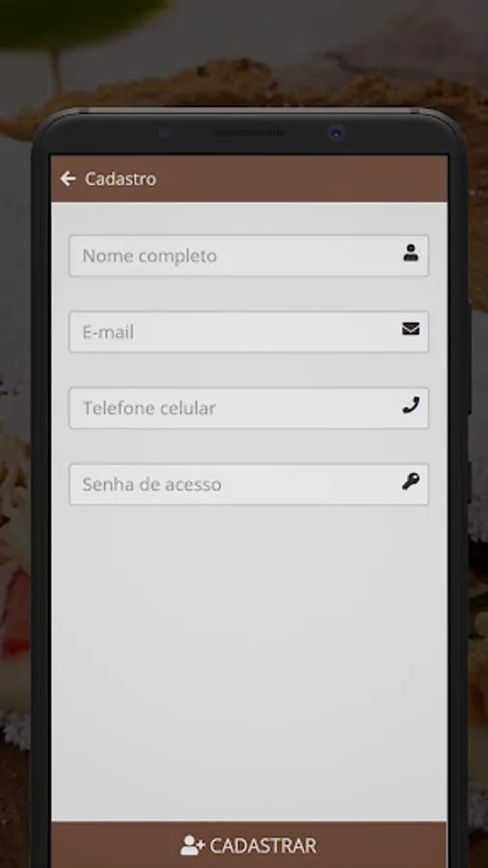Focus the Nome completo input field

click(x=249, y=256)
